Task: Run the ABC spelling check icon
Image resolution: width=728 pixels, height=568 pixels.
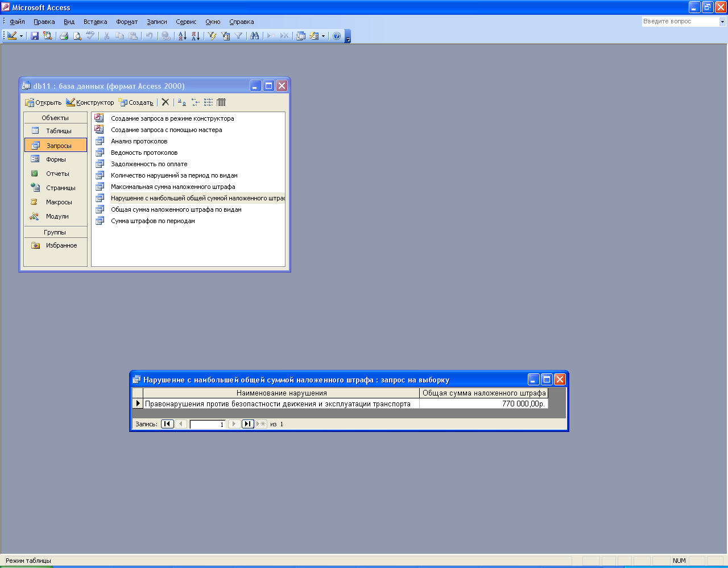Action: pyautogui.click(x=90, y=36)
